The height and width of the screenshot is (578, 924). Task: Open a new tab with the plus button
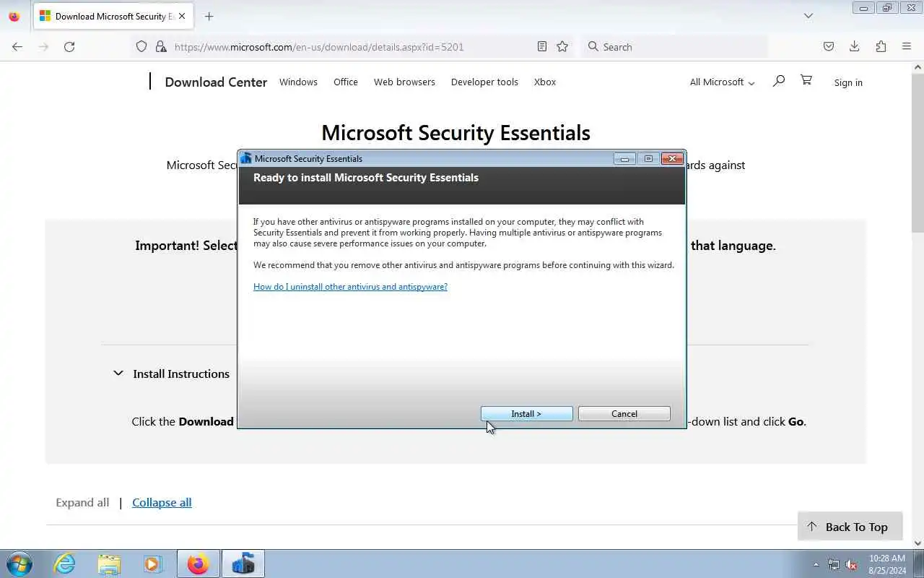click(209, 16)
